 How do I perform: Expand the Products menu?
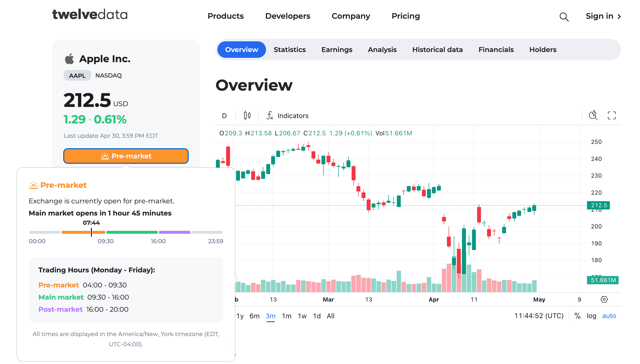click(x=226, y=16)
